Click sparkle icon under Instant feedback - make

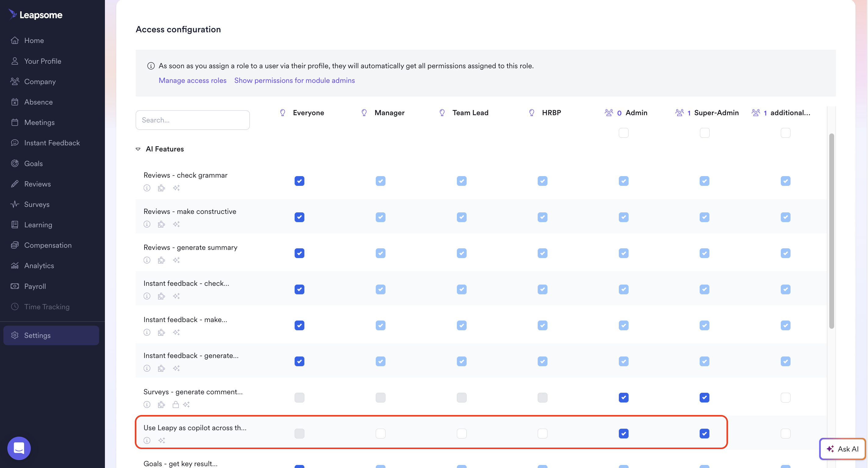coord(176,332)
